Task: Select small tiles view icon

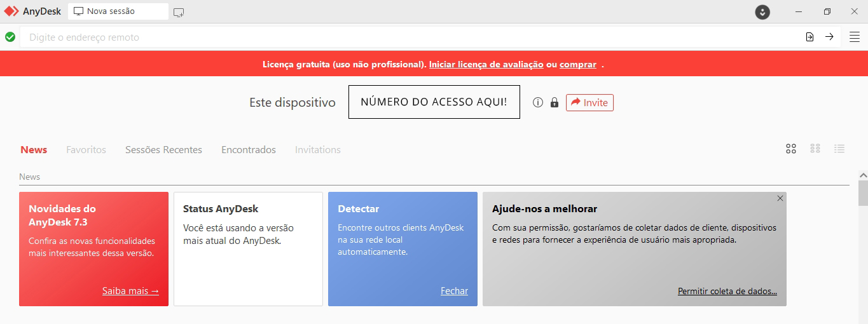Action: click(815, 149)
